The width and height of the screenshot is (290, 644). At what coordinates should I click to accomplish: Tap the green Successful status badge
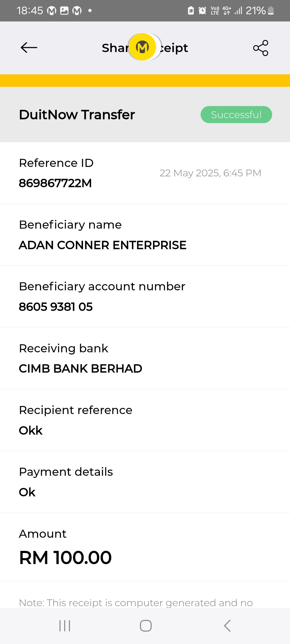pyautogui.click(x=236, y=115)
